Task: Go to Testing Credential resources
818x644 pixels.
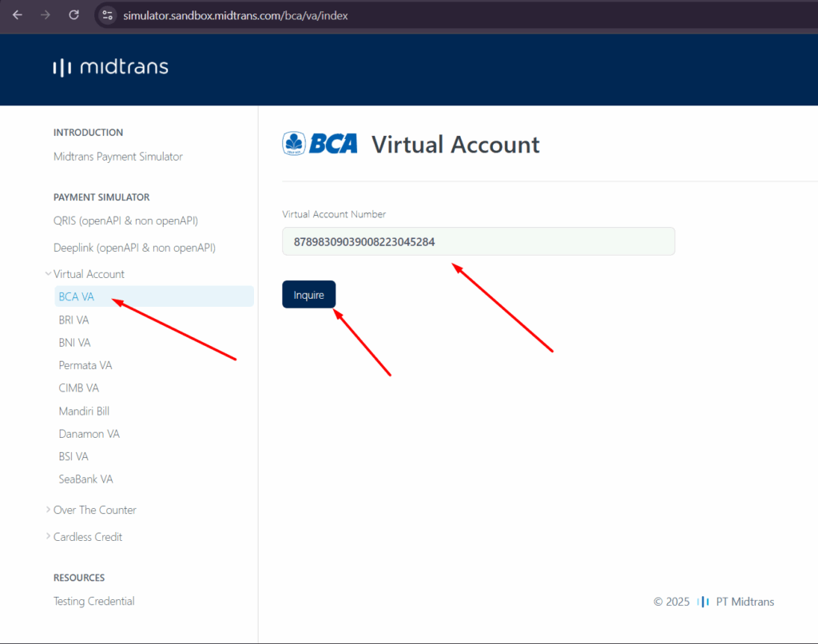Action: (x=93, y=601)
